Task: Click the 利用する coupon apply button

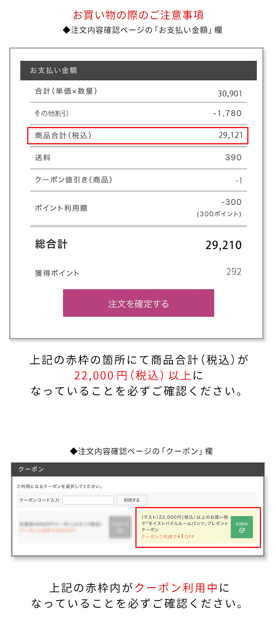Action: tap(132, 500)
